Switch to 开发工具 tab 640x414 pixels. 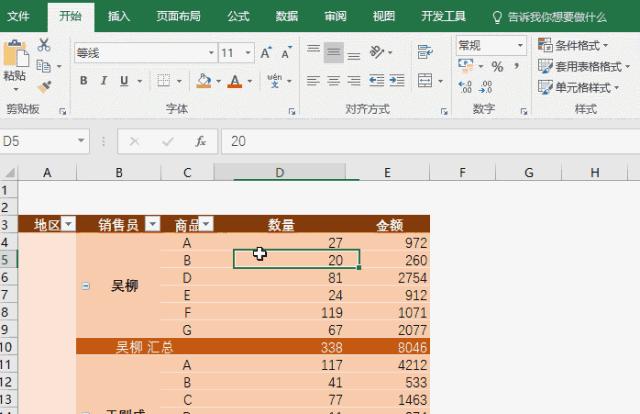click(443, 16)
